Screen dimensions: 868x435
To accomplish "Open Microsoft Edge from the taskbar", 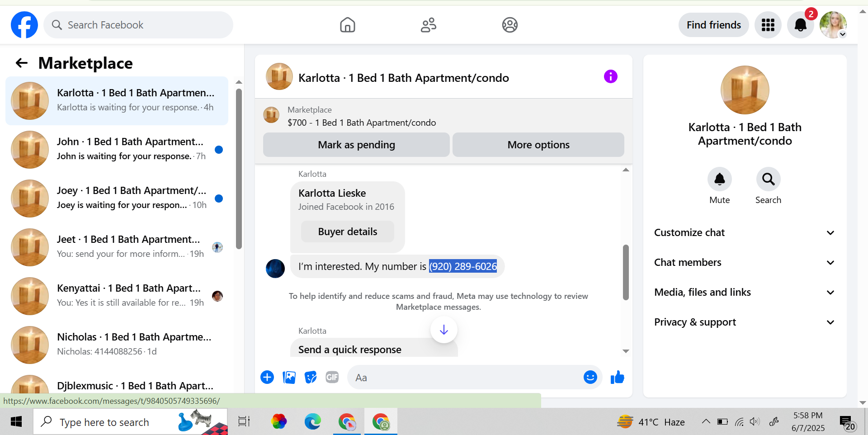I will click(313, 422).
